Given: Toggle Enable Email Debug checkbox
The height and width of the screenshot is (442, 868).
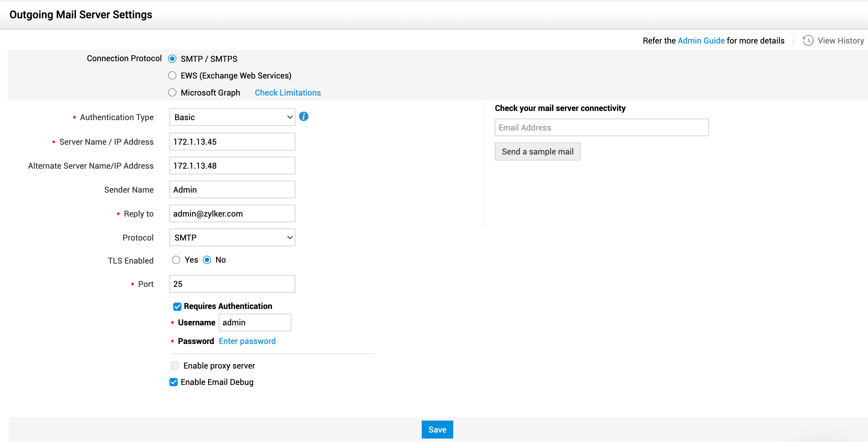Looking at the screenshot, I should [174, 382].
